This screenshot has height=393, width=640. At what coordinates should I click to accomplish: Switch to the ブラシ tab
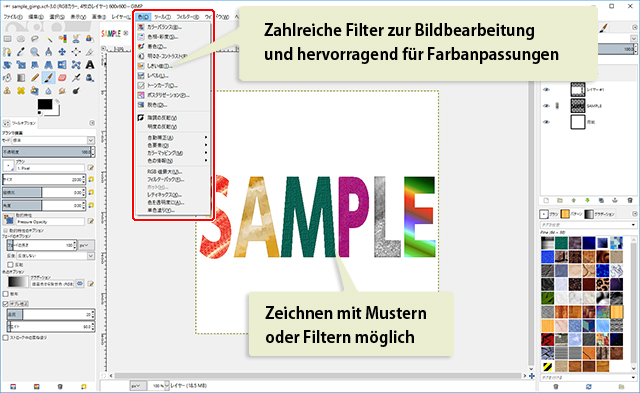coord(549,214)
